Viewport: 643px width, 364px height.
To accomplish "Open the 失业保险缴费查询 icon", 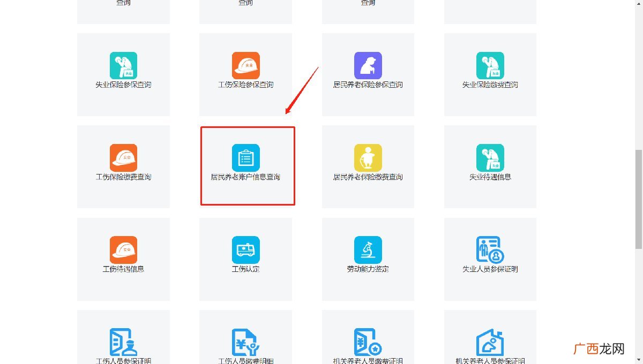I will [490, 65].
